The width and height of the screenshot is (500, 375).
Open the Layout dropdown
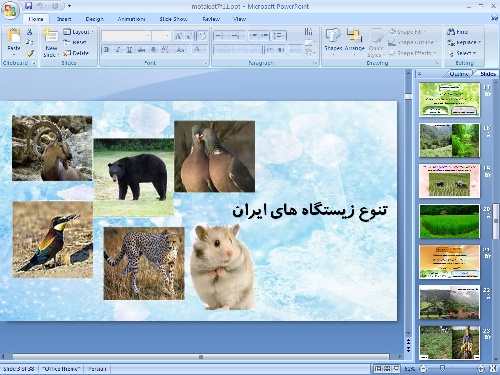[x=79, y=32]
